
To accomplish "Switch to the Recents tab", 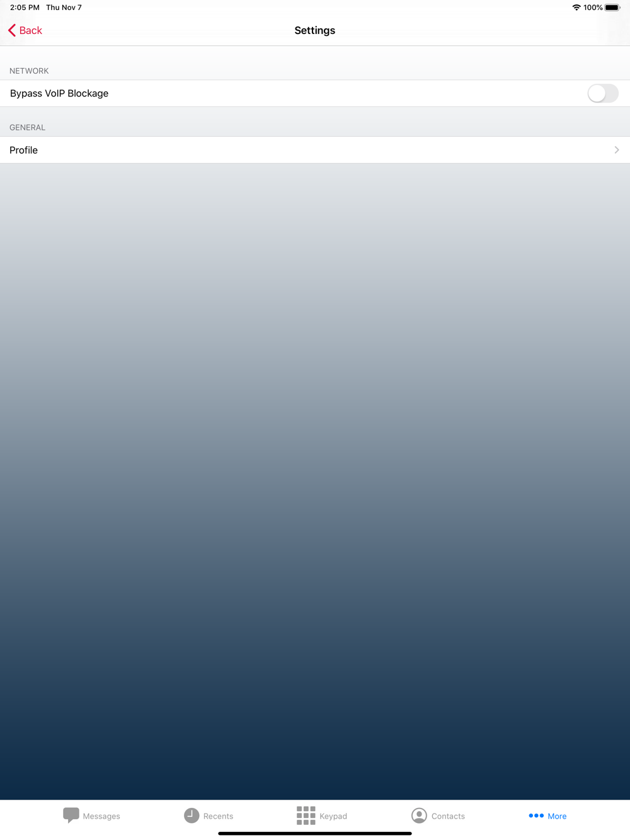I will [209, 815].
